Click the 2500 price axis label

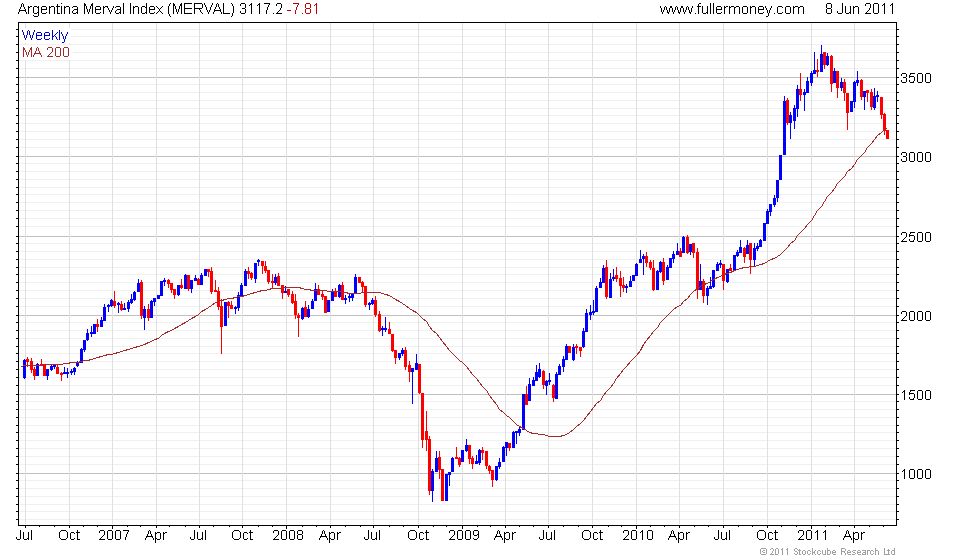coord(916,237)
